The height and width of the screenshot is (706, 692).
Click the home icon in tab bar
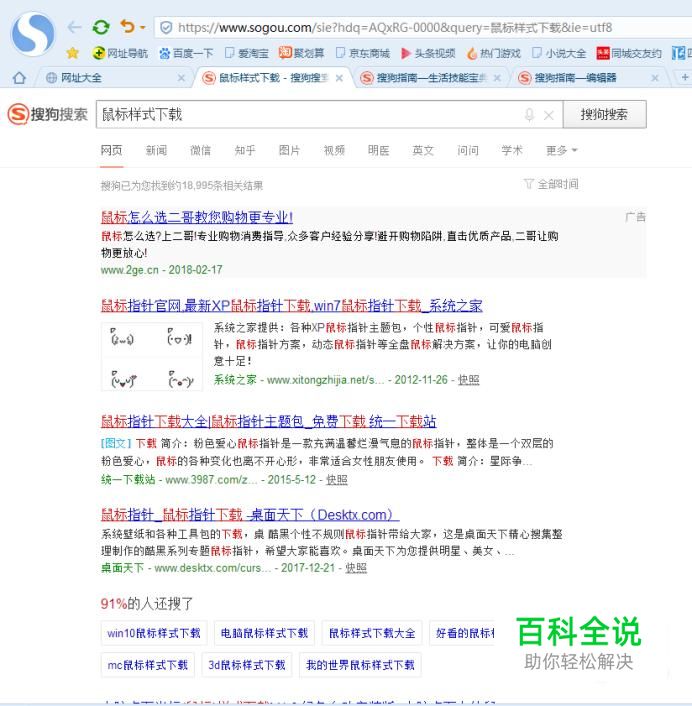coord(19,78)
